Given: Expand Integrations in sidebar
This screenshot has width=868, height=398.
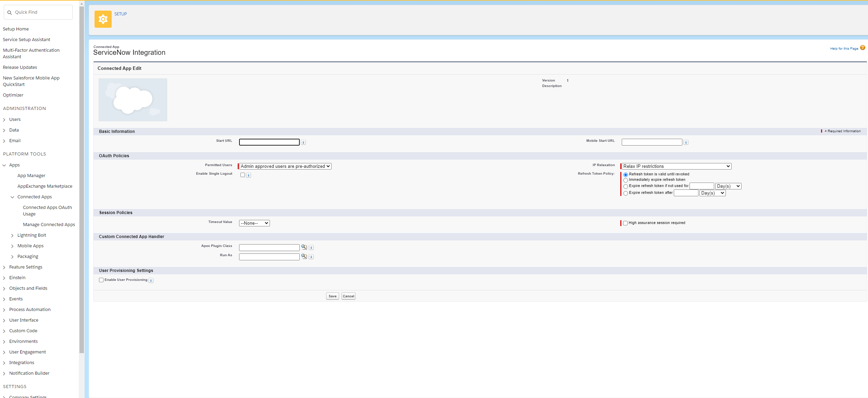Looking at the screenshot, I should (x=4, y=363).
